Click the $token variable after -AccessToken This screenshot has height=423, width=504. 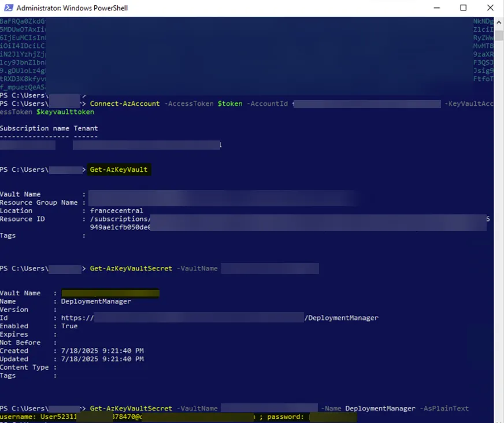[230, 104]
